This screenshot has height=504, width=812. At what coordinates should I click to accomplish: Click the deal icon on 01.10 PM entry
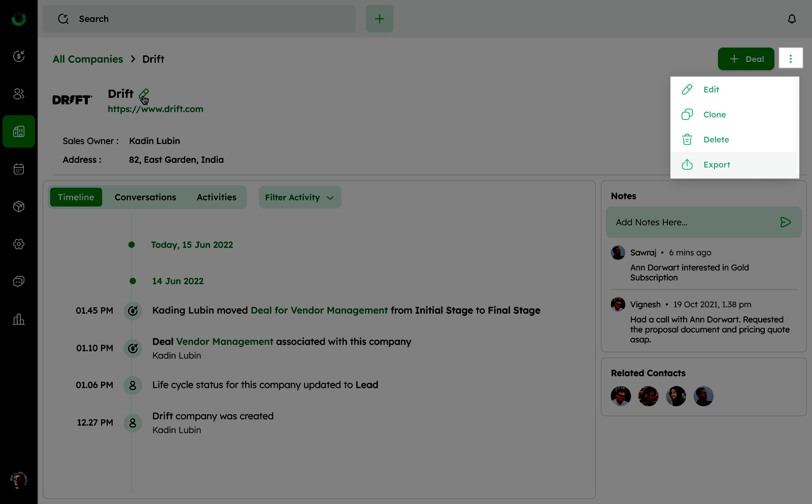click(x=133, y=348)
